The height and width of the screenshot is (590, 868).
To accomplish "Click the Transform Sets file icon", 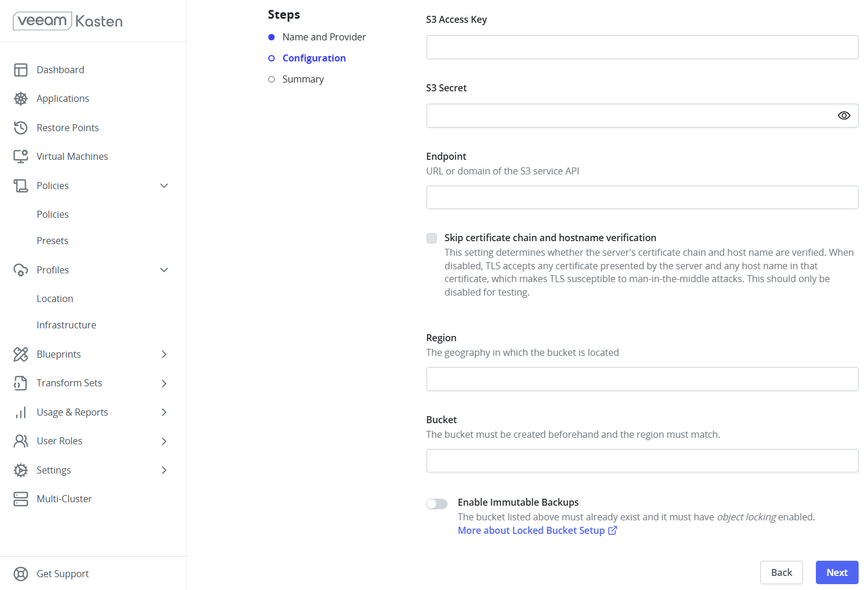I will (20, 383).
